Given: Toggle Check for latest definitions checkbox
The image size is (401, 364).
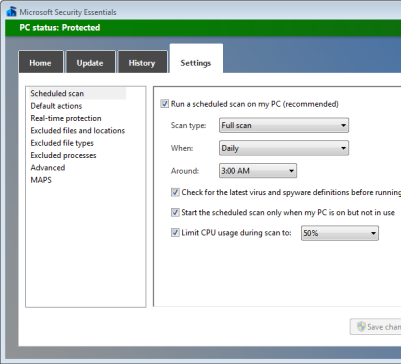Looking at the screenshot, I should tap(175, 192).
